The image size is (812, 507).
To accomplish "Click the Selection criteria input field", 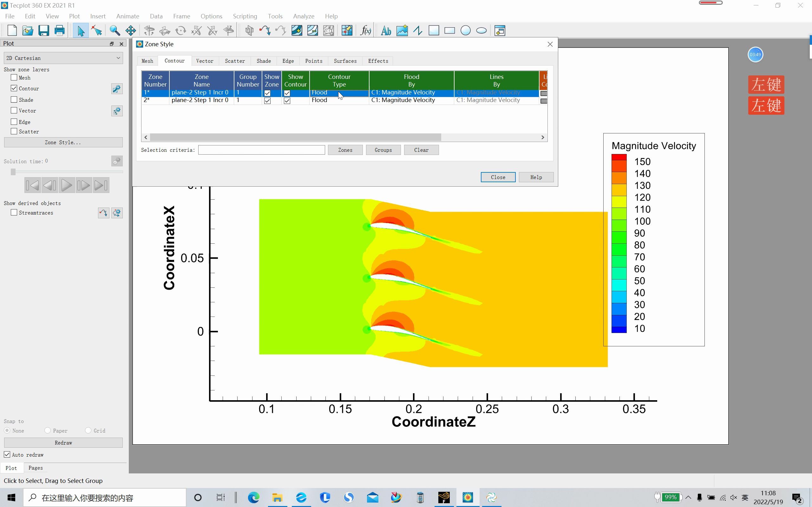I will pyautogui.click(x=261, y=150).
